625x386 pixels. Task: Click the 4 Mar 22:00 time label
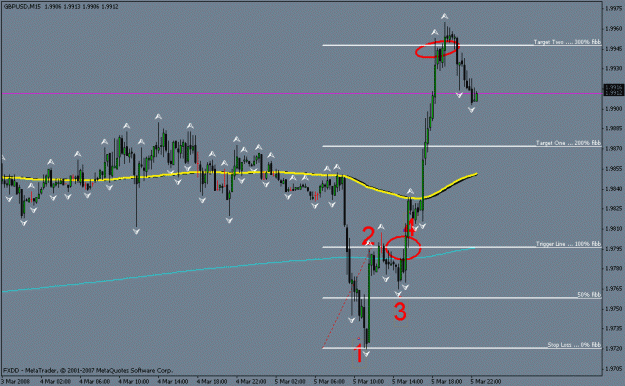coord(251,382)
